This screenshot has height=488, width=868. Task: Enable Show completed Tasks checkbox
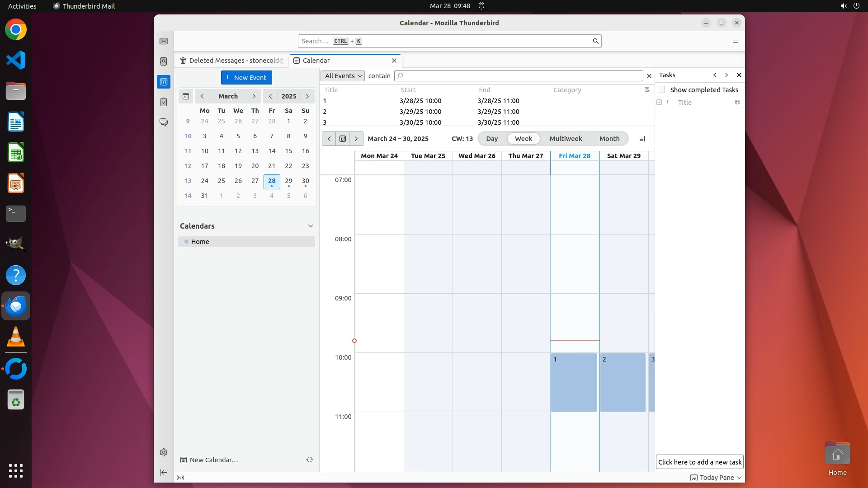point(661,89)
